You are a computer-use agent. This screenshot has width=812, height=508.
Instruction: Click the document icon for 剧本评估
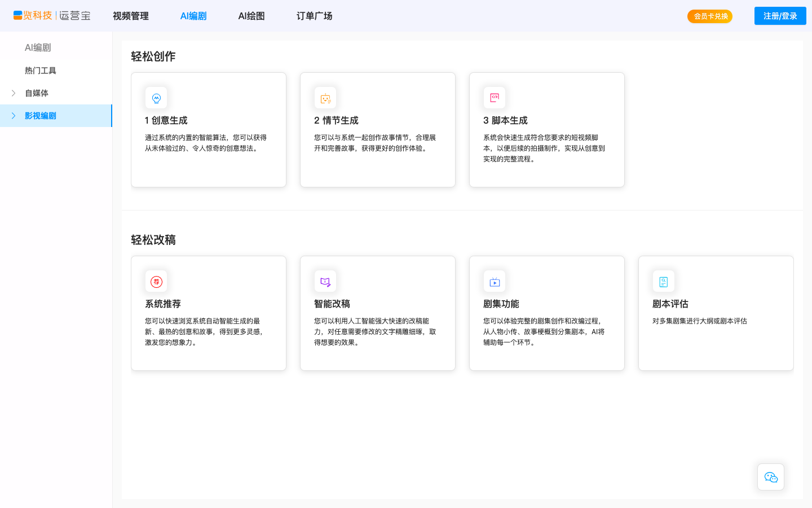pyautogui.click(x=664, y=282)
